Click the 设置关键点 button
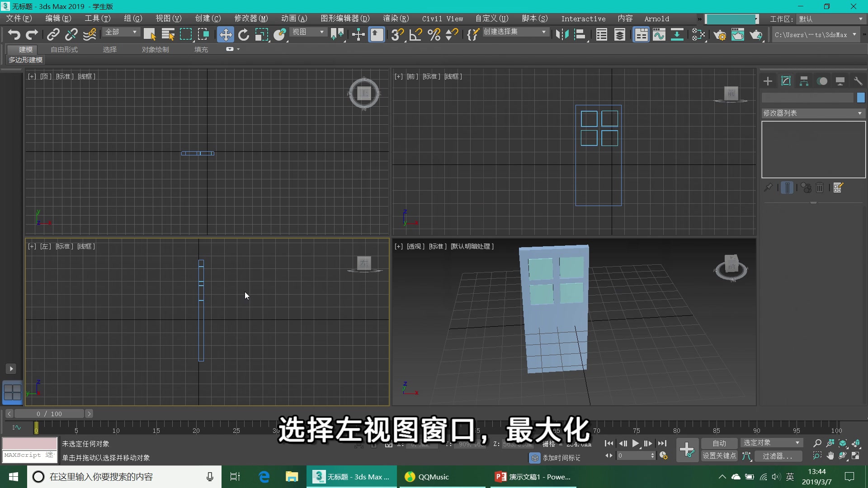The height and width of the screenshot is (488, 868). pos(720,456)
